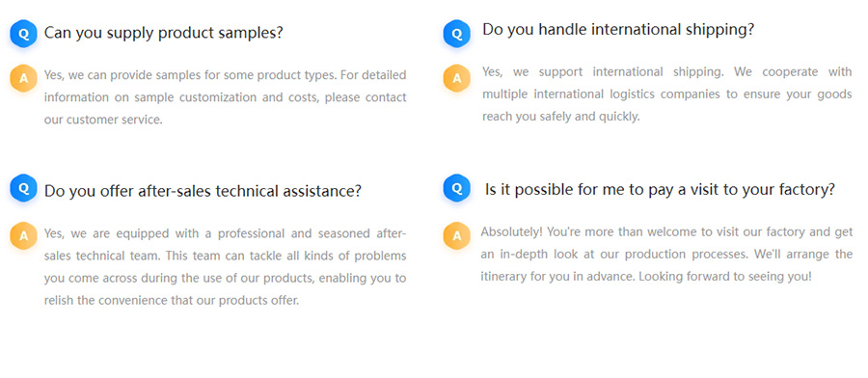Open 'Do you offer after-sales technical assistance?' heading
This screenshot has height=378, width=868.
(x=203, y=191)
